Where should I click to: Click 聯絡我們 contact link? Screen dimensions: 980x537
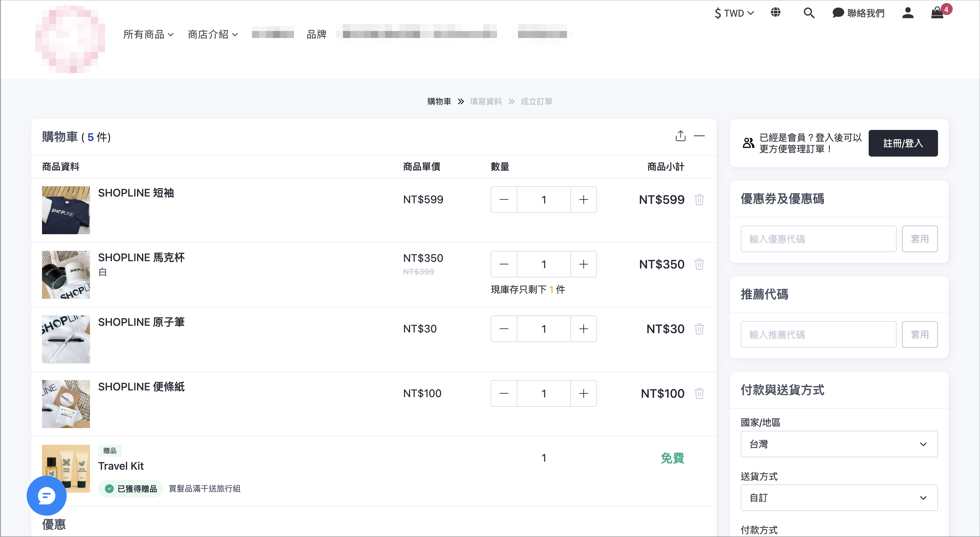click(x=858, y=13)
